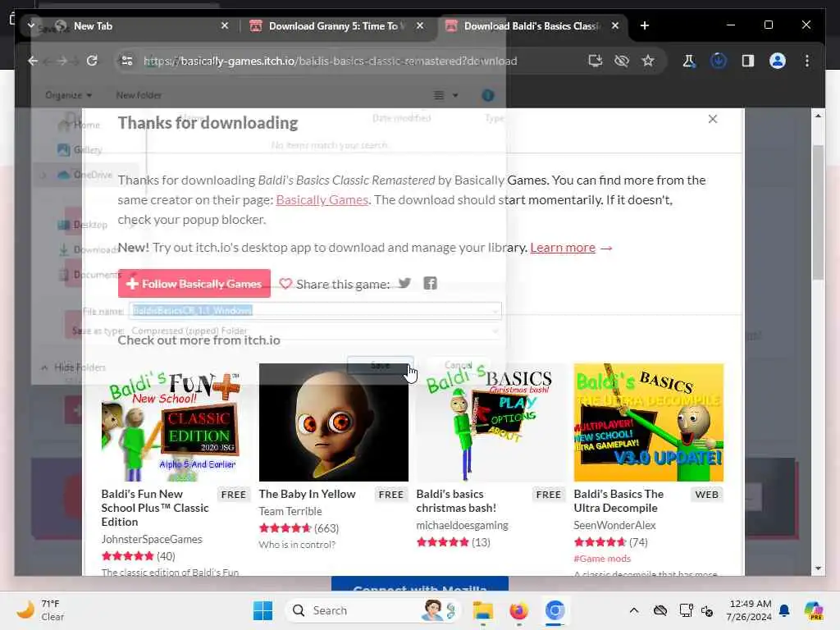Open Chrome from the taskbar

(x=555, y=610)
